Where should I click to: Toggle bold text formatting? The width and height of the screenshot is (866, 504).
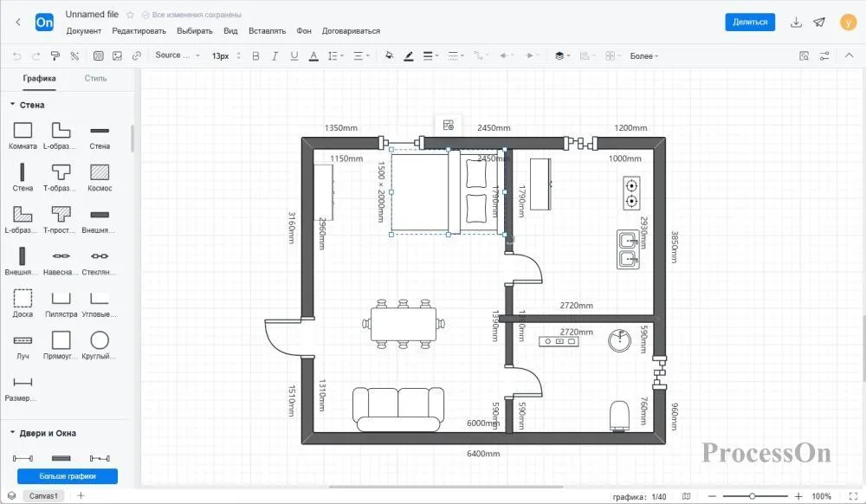pyautogui.click(x=255, y=55)
